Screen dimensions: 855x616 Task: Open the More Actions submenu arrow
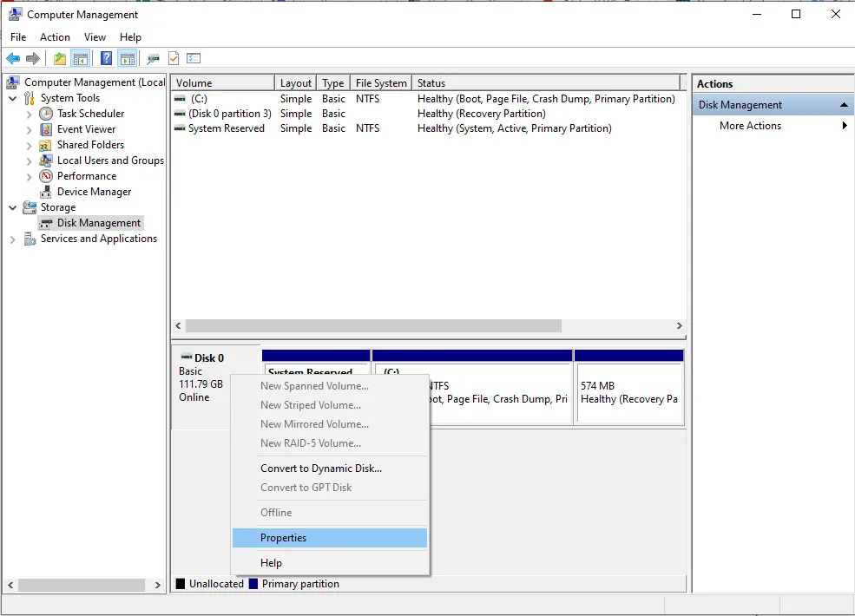click(843, 125)
